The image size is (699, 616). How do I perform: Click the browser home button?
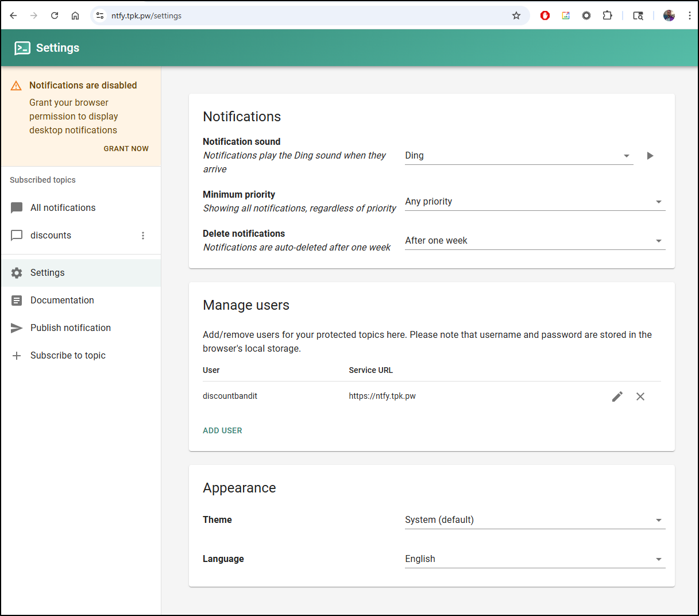(x=75, y=16)
